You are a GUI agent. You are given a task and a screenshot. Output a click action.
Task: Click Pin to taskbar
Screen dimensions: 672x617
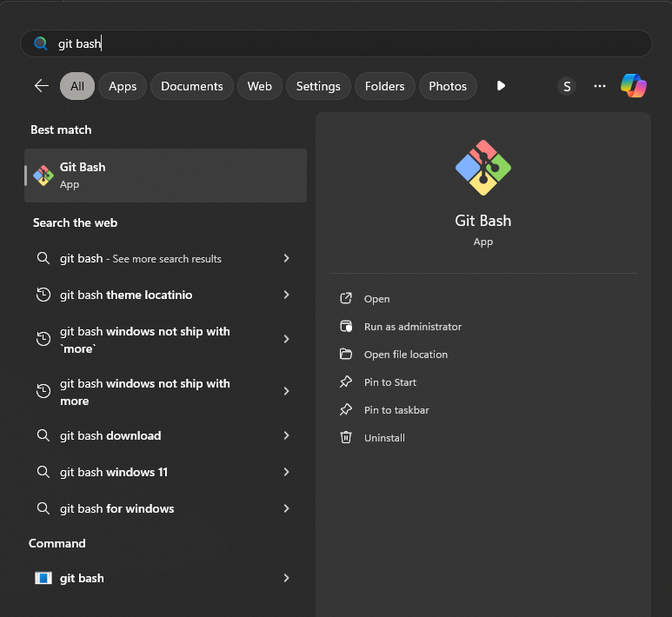[x=396, y=410]
